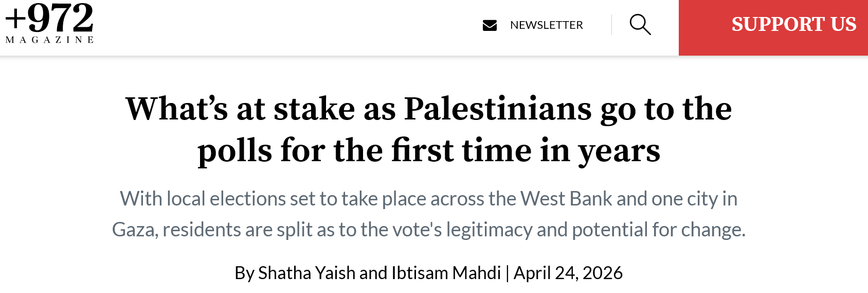Click the pipe separator before the date

(507, 273)
